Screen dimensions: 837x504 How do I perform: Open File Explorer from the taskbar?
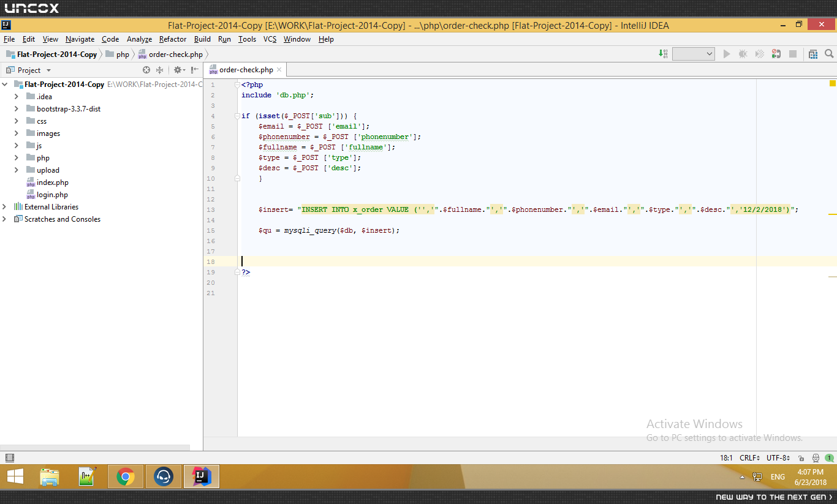coord(50,476)
